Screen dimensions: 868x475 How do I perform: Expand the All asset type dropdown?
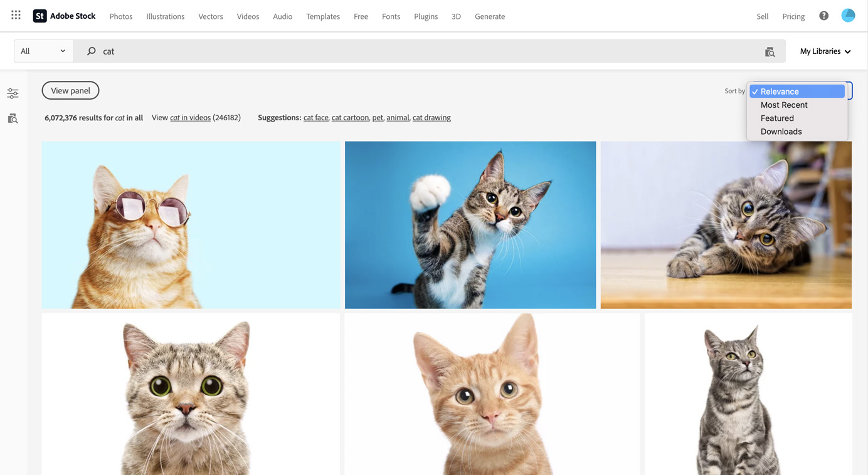tap(43, 51)
